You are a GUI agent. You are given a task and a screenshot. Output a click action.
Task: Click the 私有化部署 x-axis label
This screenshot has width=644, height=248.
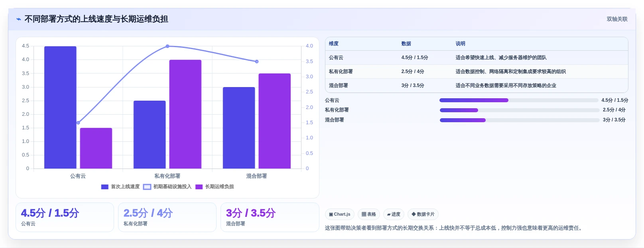167,176
